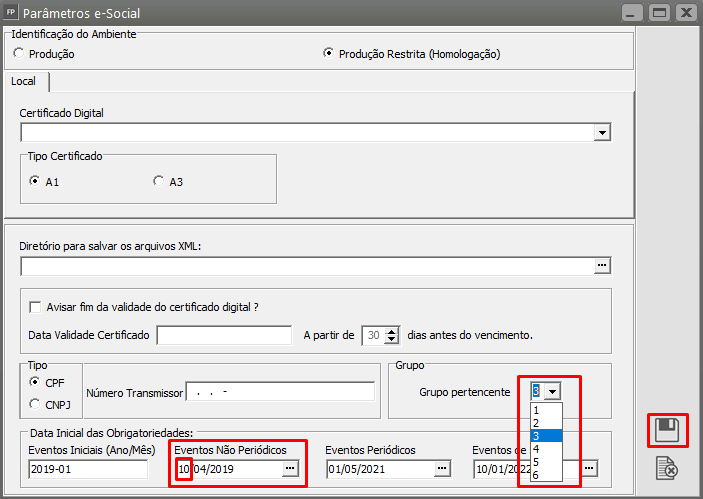The height and width of the screenshot is (499, 703).
Task: Choose group 2 in the list
Action: [546, 423]
